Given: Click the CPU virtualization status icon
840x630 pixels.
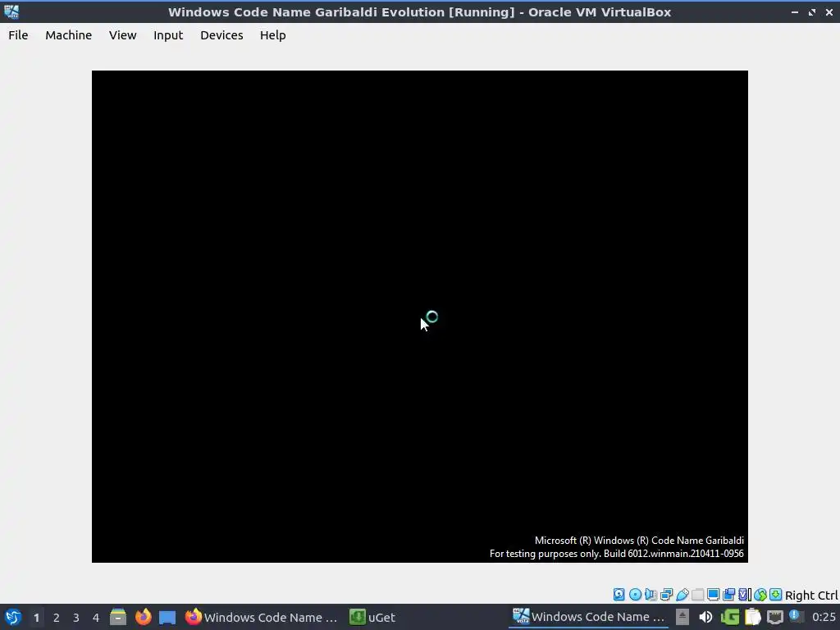Looking at the screenshot, I should [x=745, y=595].
